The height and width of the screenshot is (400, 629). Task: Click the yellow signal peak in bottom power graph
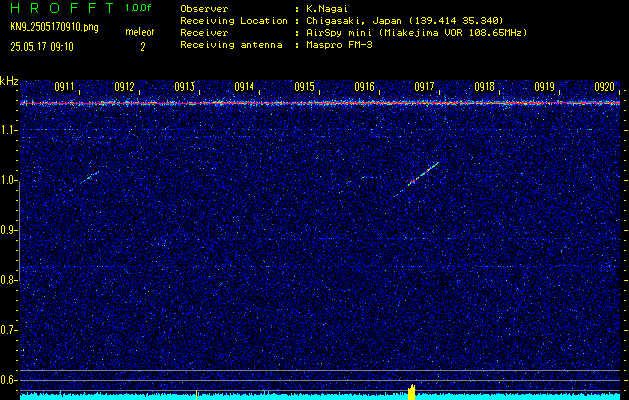click(411, 392)
